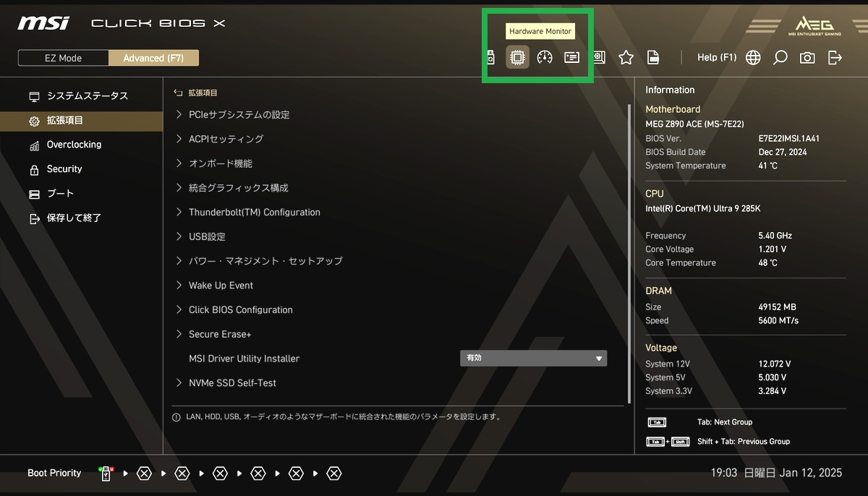Click the Core Voltage value 1.201 V
Screen dimensions: 868x496
click(x=773, y=249)
